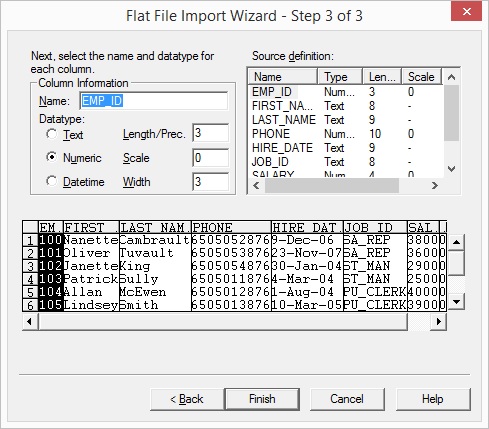
Task: Select HIRE_DATE row in source definition
Action: click(x=347, y=148)
